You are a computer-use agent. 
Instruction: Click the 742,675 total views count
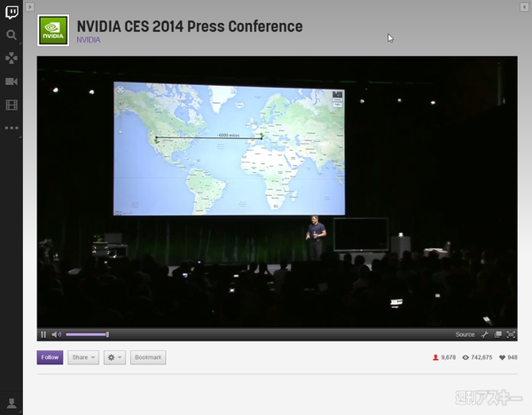pos(477,357)
